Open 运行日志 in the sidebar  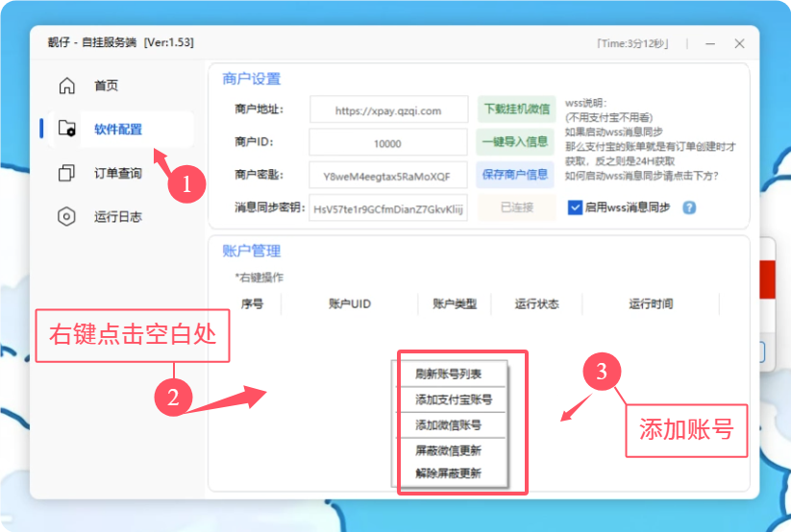click(x=118, y=217)
